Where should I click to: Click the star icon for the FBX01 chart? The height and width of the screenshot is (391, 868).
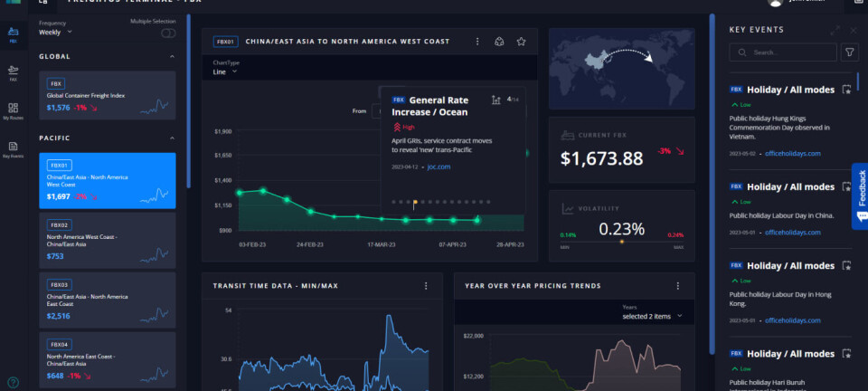tap(521, 42)
